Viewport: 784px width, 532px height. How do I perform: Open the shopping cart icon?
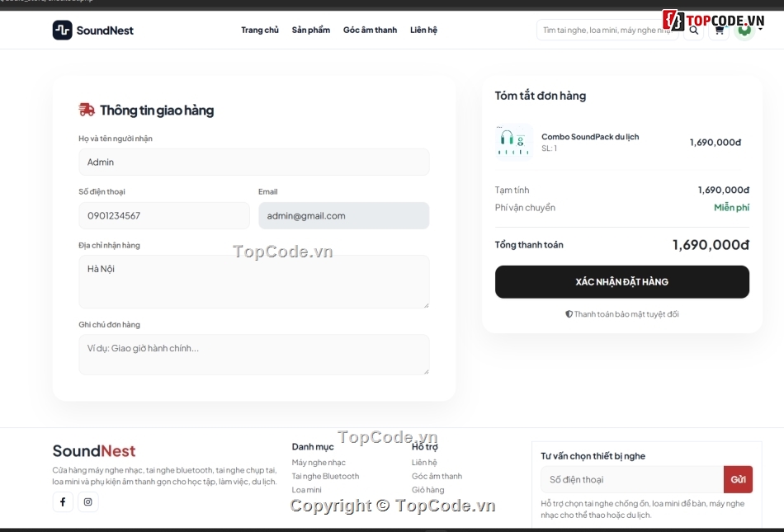[719, 31]
